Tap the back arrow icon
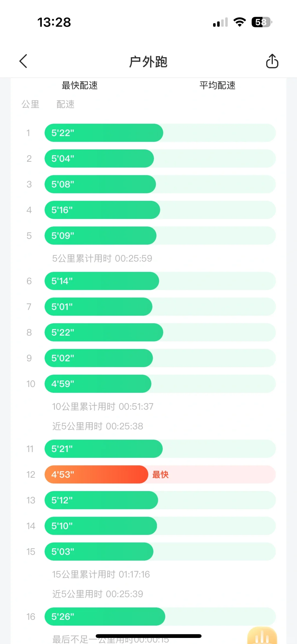Viewport: 297px width, 644px height. click(x=23, y=61)
